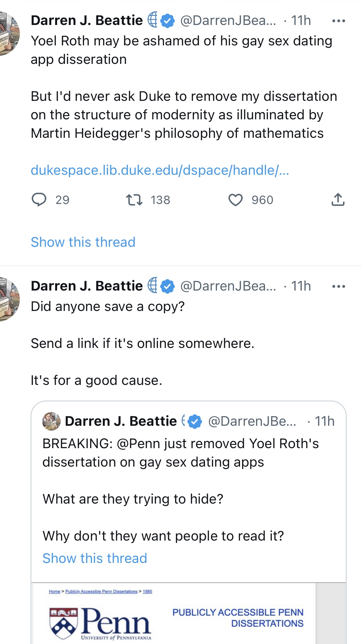Click blue verified badge on second tweet
Screen dimensions: 362x644
[x=168, y=286]
